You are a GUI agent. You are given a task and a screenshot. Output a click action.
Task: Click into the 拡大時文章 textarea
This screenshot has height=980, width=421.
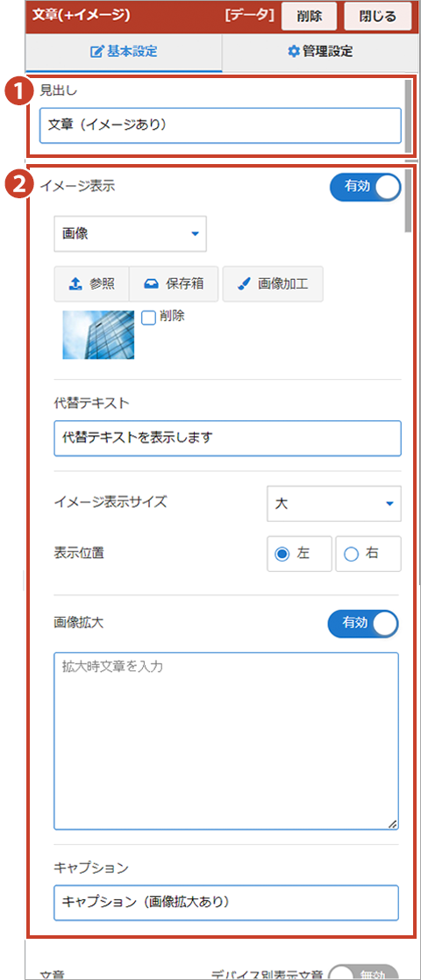[x=226, y=741]
